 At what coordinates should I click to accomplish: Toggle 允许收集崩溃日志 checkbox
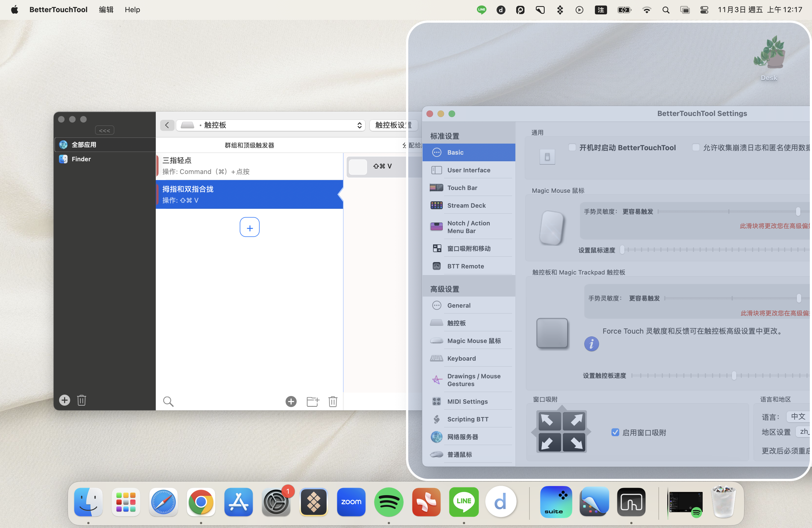point(696,147)
